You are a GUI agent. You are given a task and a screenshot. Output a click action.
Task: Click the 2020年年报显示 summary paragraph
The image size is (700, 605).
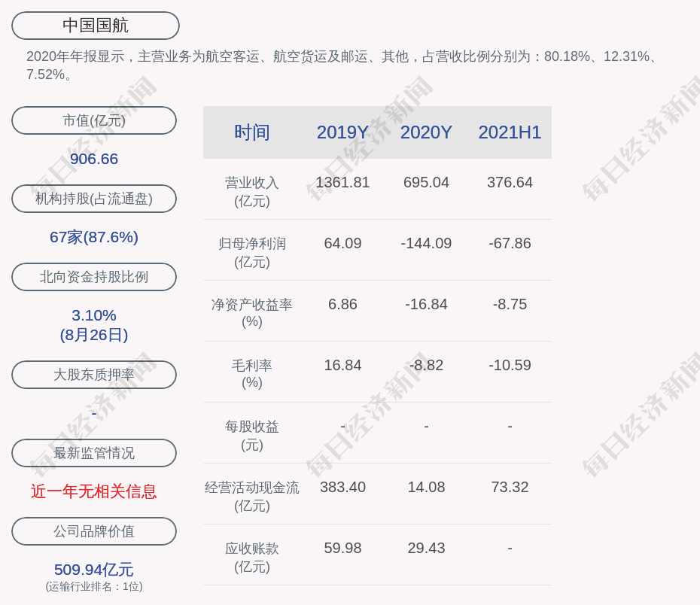[342, 65]
